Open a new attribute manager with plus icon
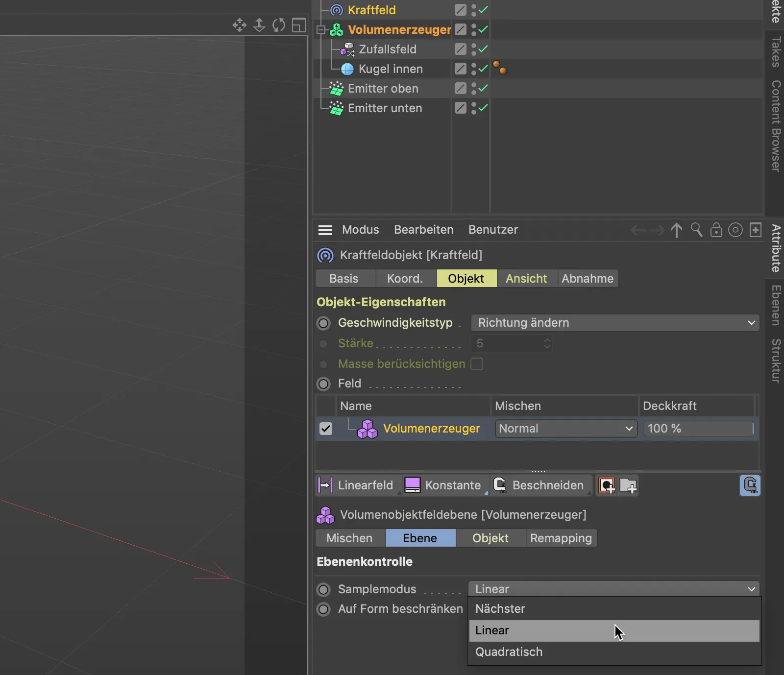The height and width of the screenshot is (675, 784). (756, 230)
